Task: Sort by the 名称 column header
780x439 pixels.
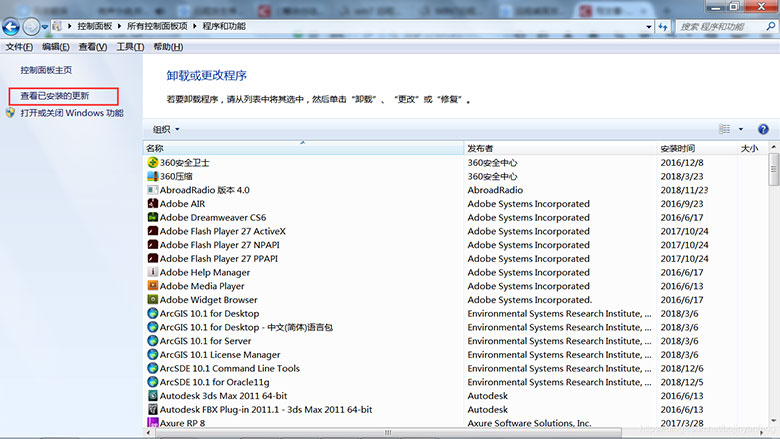Action: [303, 148]
